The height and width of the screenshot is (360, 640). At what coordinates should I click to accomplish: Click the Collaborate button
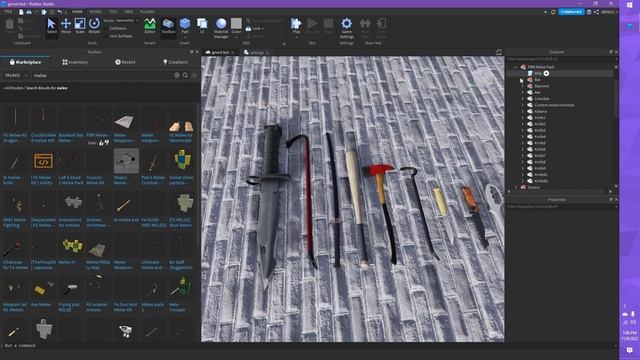click(x=571, y=12)
